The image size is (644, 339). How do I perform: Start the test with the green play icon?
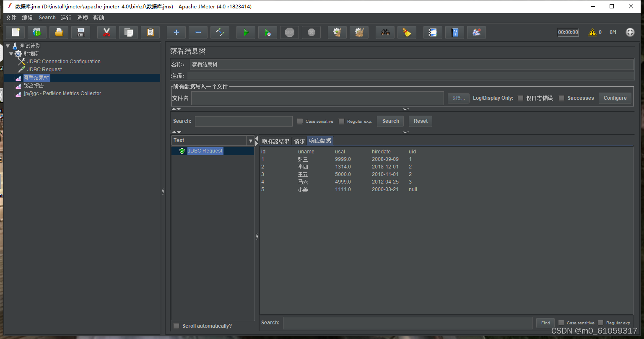click(246, 32)
